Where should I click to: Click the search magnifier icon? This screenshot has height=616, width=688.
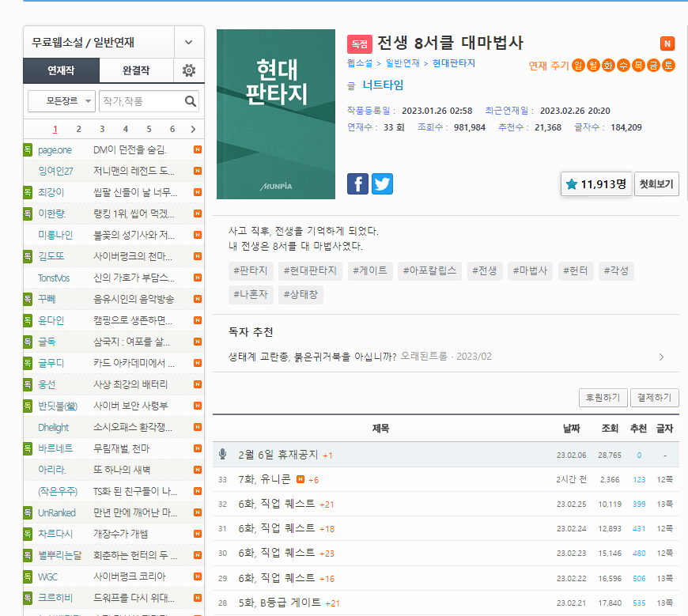[191, 101]
